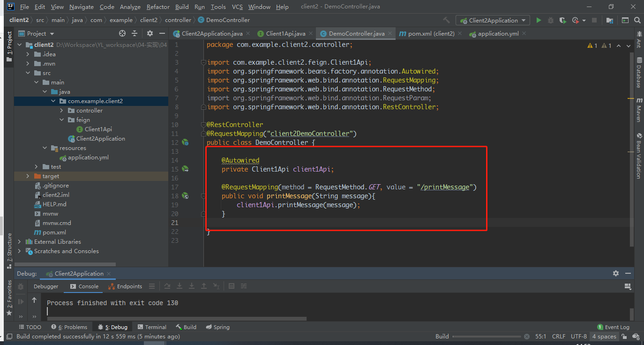The height and width of the screenshot is (345, 644).
Task: Open the 6: Problems tool window
Action: tap(69, 327)
